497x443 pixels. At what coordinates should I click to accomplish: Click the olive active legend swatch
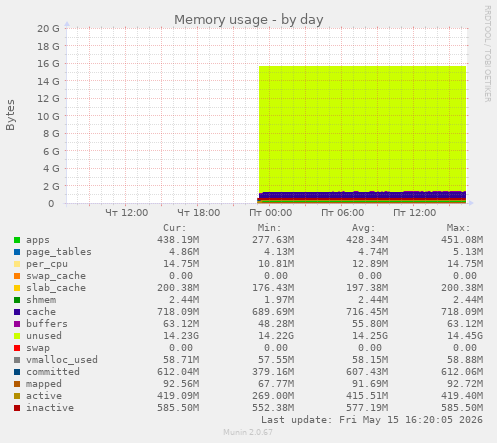[x=17, y=396]
